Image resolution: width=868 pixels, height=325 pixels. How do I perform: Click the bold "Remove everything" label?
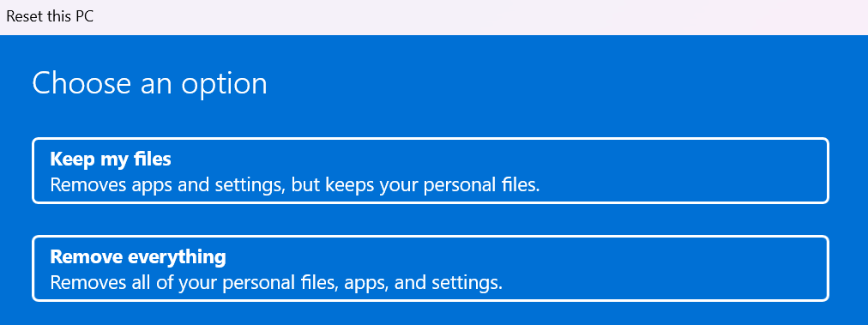(x=138, y=257)
